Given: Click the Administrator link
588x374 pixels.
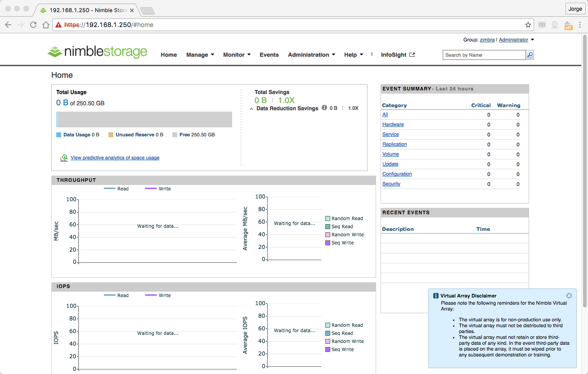Looking at the screenshot, I should point(513,40).
